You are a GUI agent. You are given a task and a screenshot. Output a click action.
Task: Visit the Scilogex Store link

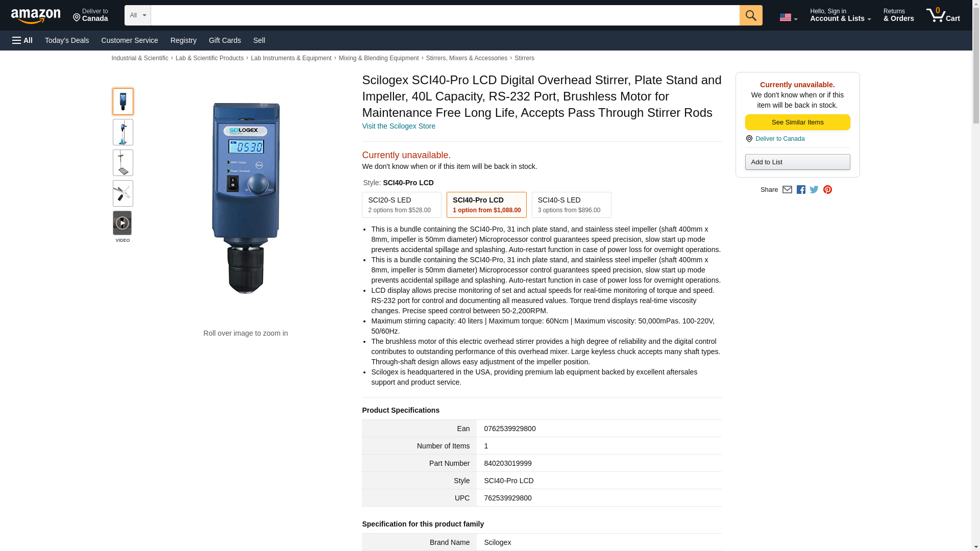tap(399, 126)
